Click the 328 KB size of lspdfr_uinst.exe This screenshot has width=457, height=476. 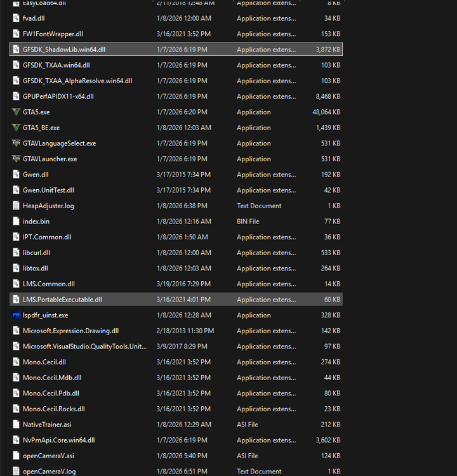click(331, 315)
